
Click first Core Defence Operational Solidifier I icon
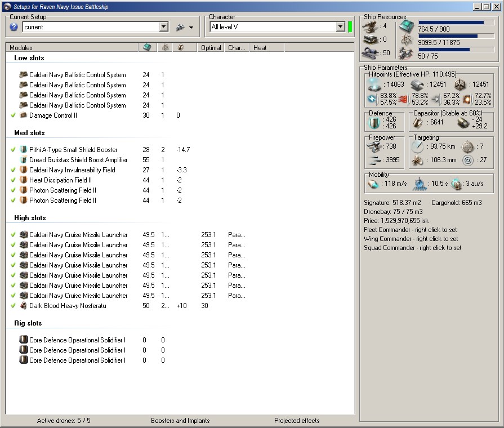[x=24, y=340]
